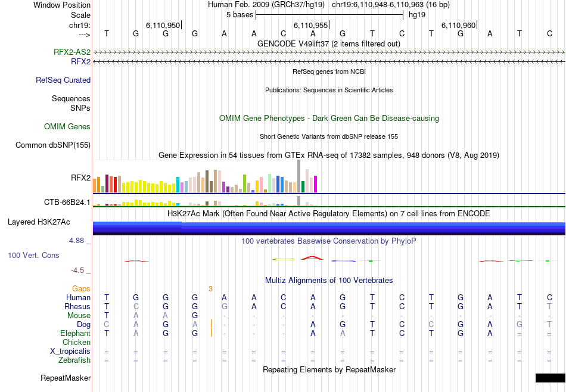
Task: Click the orange gap number 3 in alignment
Action: tap(210, 288)
